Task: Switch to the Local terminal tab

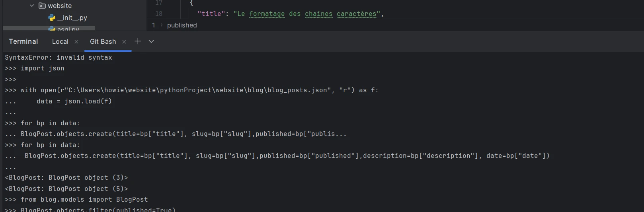Action: click(x=60, y=41)
